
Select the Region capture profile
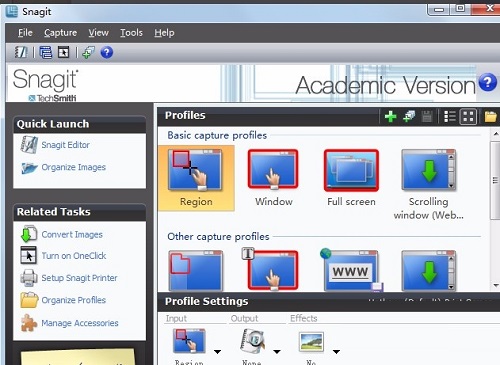coord(196,178)
